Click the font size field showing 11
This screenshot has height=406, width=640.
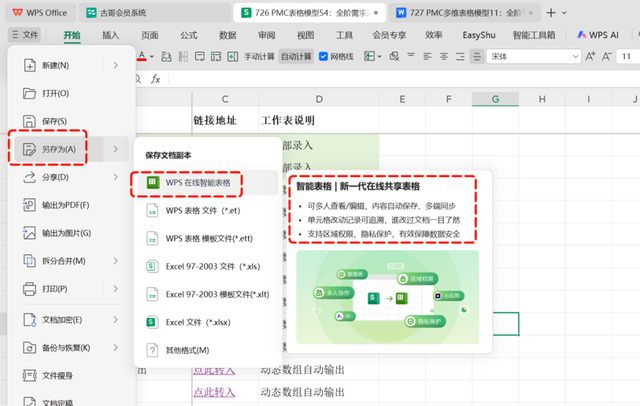(628, 56)
